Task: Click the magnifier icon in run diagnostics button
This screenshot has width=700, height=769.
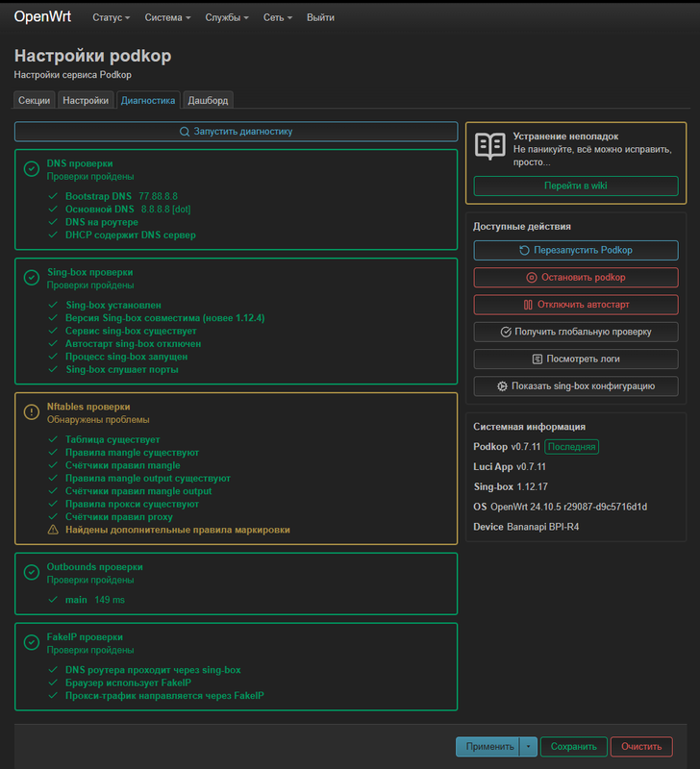Action: [x=185, y=132]
